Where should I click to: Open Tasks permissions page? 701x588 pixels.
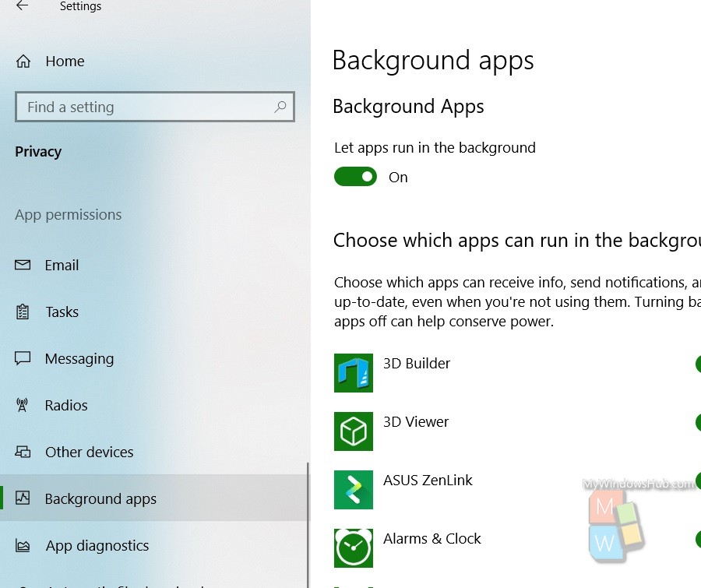pyautogui.click(x=62, y=312)
